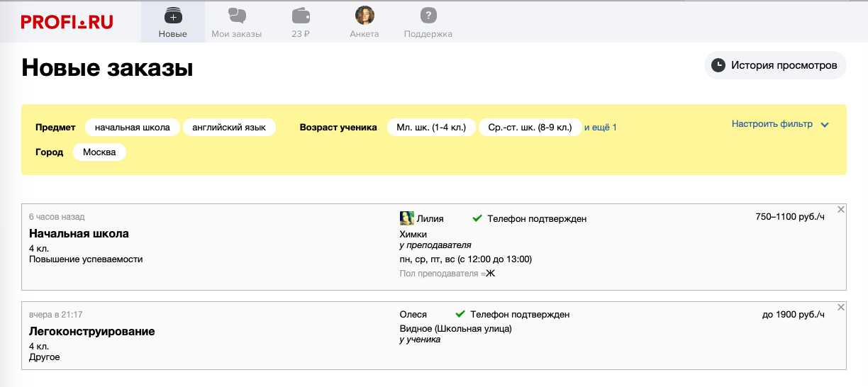Click the PROFI.RU logo
The image size is (868, 387).
[x=67, y=22]
